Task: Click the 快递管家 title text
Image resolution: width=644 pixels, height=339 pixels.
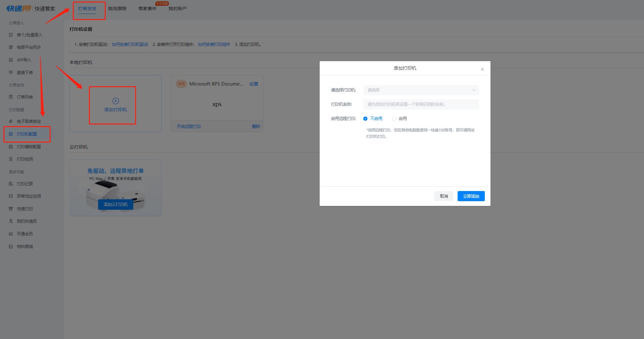Action: pos(45,9)
